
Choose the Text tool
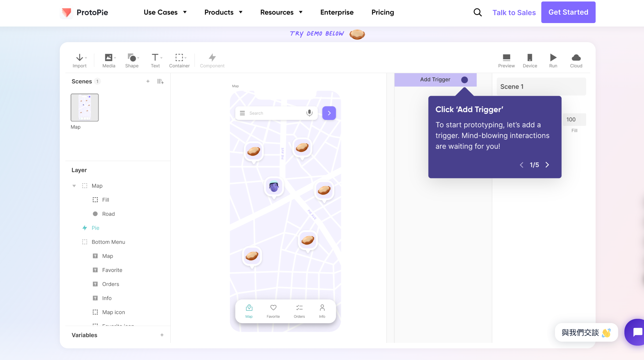[x=155, y=58]
